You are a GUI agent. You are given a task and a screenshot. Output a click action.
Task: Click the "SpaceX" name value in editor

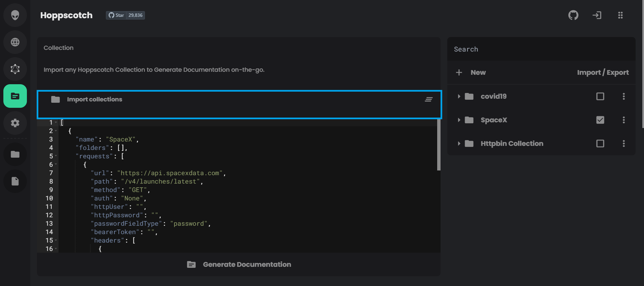click(121, 139)
